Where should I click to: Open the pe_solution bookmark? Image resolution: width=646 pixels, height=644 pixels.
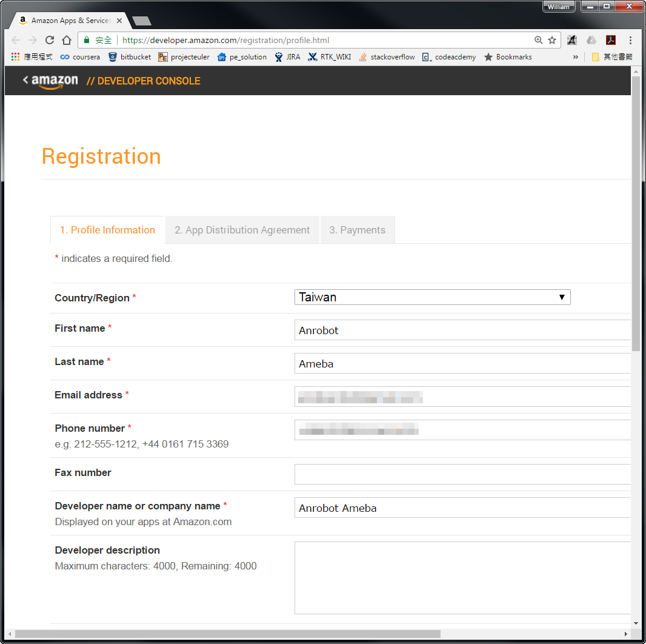click(242, 57)
